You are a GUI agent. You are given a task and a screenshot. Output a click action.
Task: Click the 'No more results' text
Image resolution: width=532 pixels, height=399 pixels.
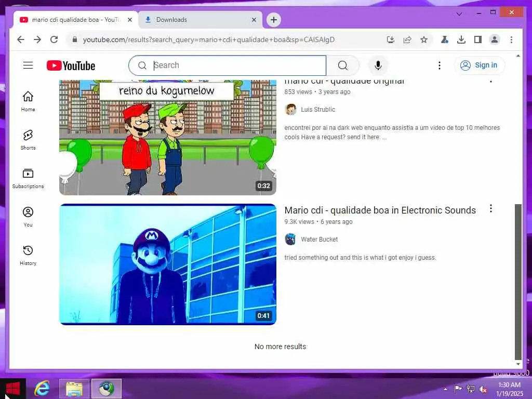tap(280, 347)
